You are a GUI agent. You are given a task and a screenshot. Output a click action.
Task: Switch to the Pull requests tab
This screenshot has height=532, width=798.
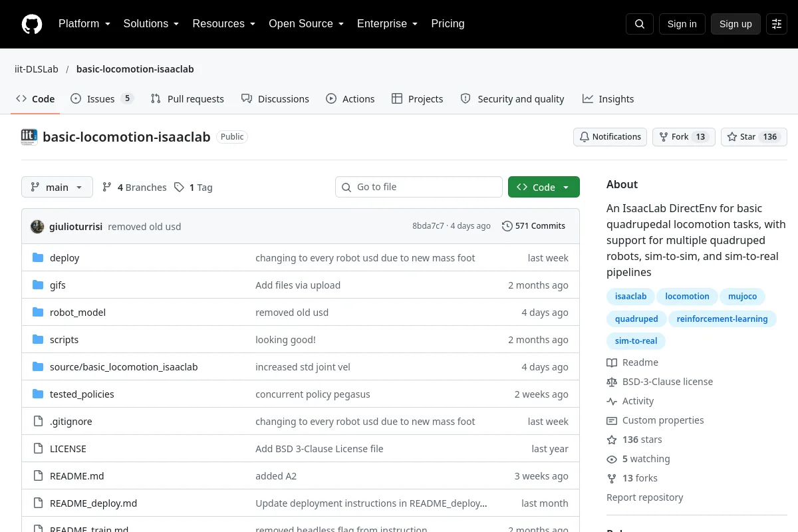[188, 99]
